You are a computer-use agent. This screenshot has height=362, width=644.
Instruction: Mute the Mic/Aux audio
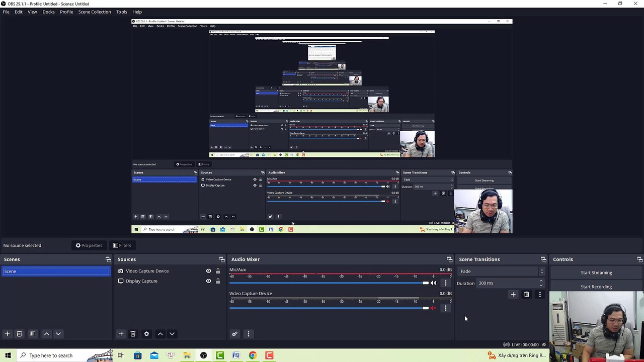(x=433, y=283)
